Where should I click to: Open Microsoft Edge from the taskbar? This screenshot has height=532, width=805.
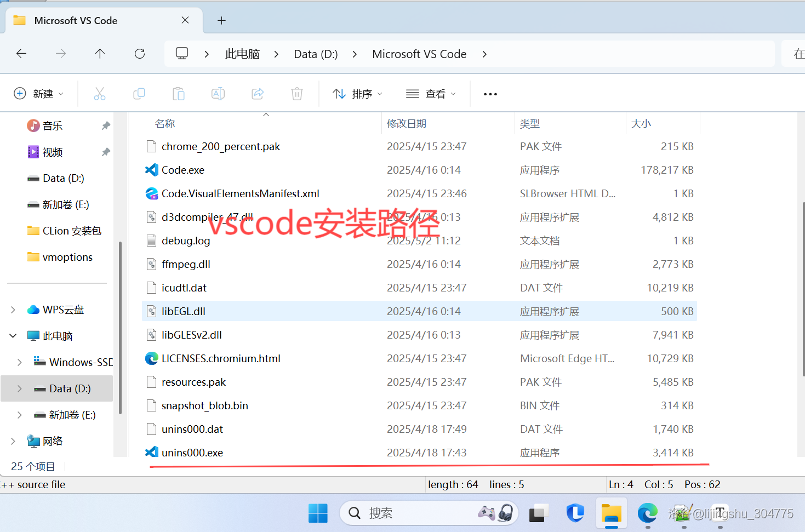click(x=648, y=513)
